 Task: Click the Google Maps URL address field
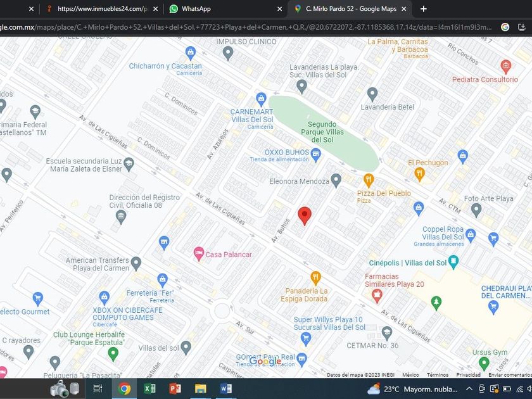coord(246,27)
